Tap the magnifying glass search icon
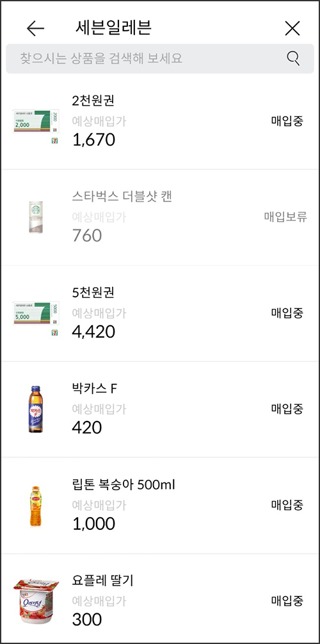 pyautogui.click(x=293, y=58)
